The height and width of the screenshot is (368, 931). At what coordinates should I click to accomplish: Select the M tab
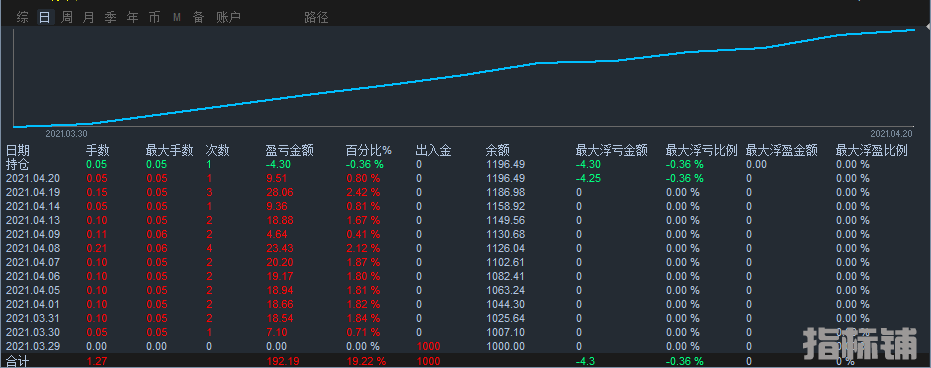coord(177,18)
